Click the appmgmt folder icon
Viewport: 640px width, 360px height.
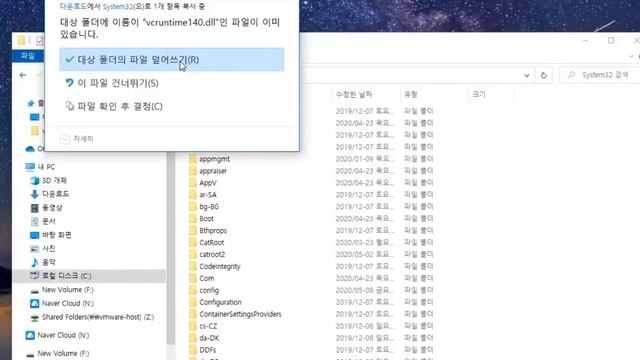pyautogui.click(x=193, y=159)
